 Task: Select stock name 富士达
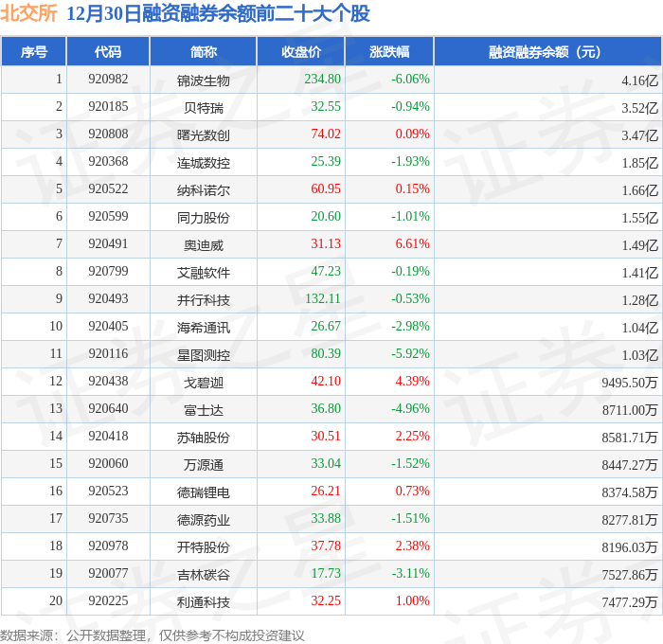click(204, 410)
